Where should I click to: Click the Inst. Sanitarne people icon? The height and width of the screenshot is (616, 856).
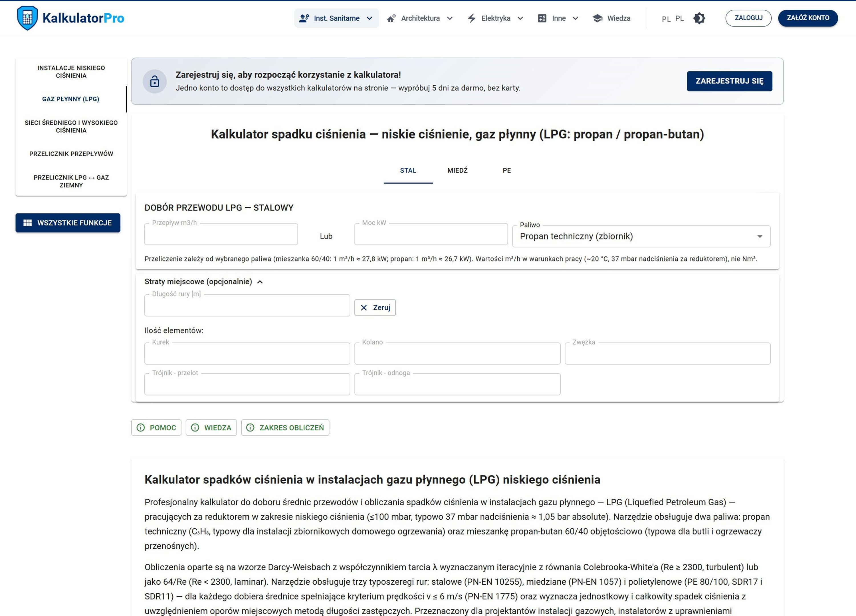[x=304, y=18]
